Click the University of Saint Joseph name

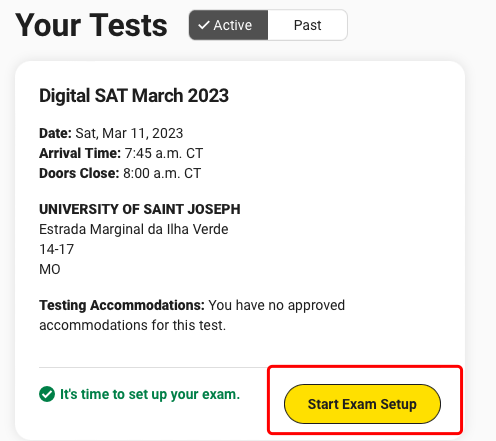pyautogui.click(x=140, y=209)
